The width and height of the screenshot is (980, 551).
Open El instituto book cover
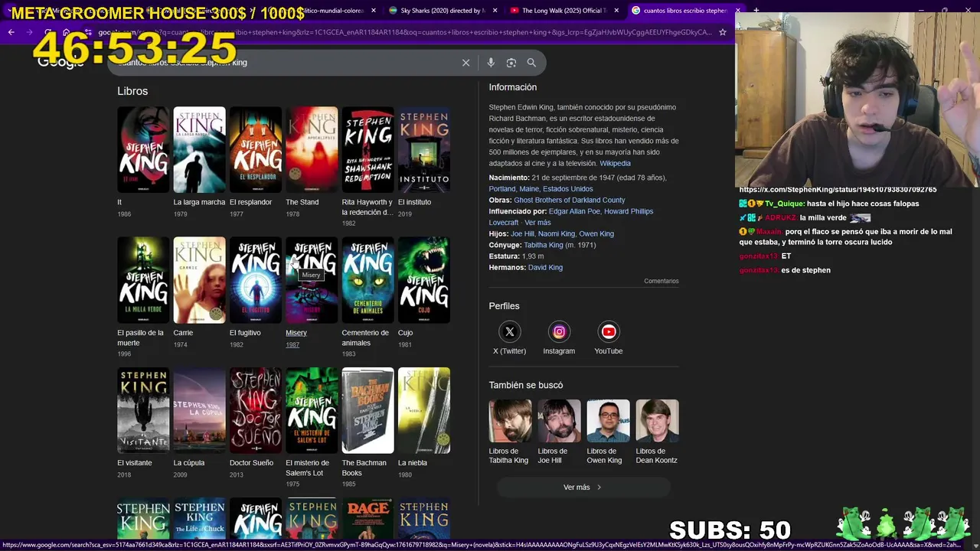coord(424,149)
